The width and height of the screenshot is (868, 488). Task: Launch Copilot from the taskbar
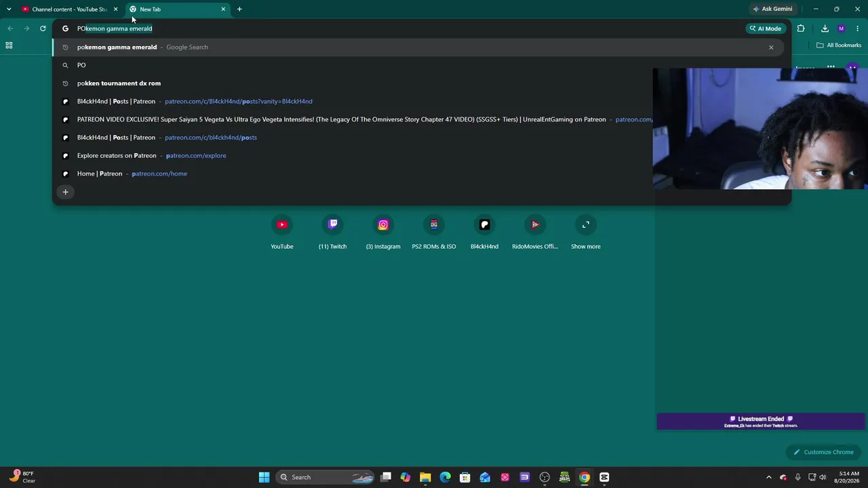pyautogui.click(x=406, y=477)
